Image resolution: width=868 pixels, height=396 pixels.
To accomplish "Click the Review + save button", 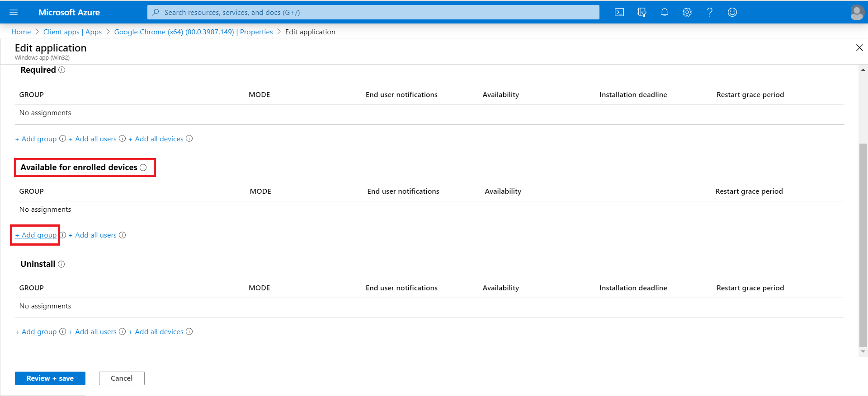I will pos(50,378).
